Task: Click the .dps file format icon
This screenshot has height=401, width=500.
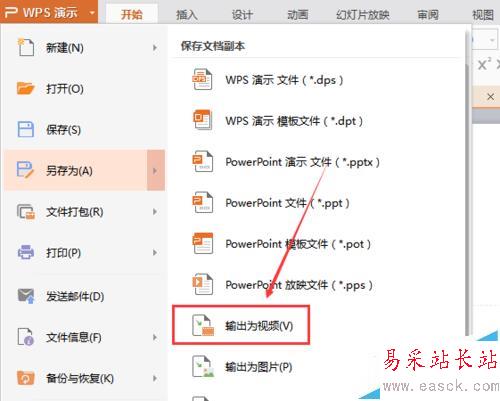Action: tap(202, 79)
